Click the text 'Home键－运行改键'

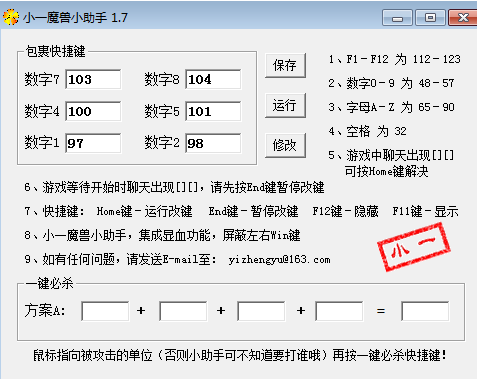tap(144, 211)
